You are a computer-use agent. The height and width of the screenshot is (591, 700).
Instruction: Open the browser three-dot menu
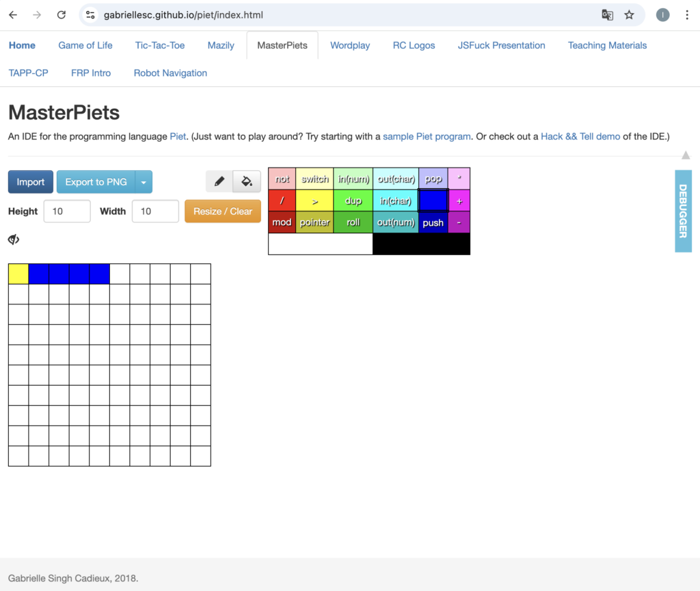[x=687, y=15]
